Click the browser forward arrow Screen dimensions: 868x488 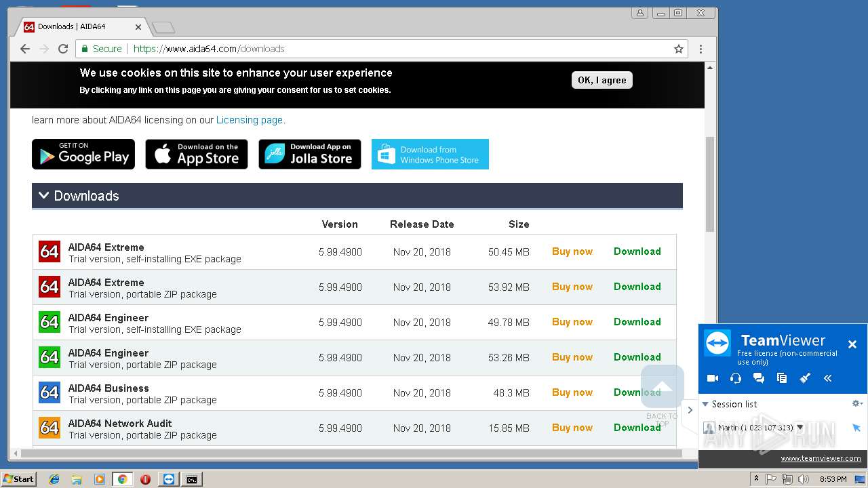[x=44, y=49]
